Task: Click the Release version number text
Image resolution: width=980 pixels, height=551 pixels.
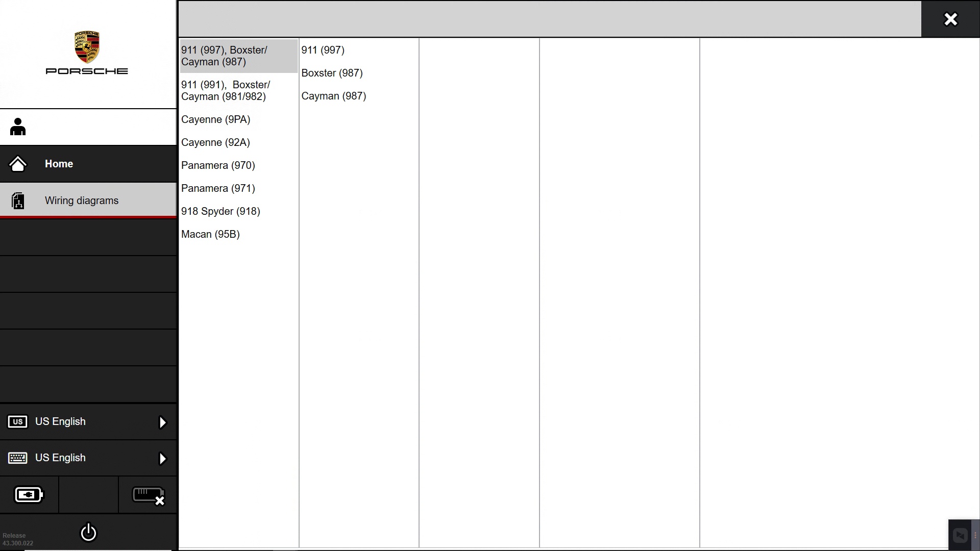Action: click(x=18, y=539)
